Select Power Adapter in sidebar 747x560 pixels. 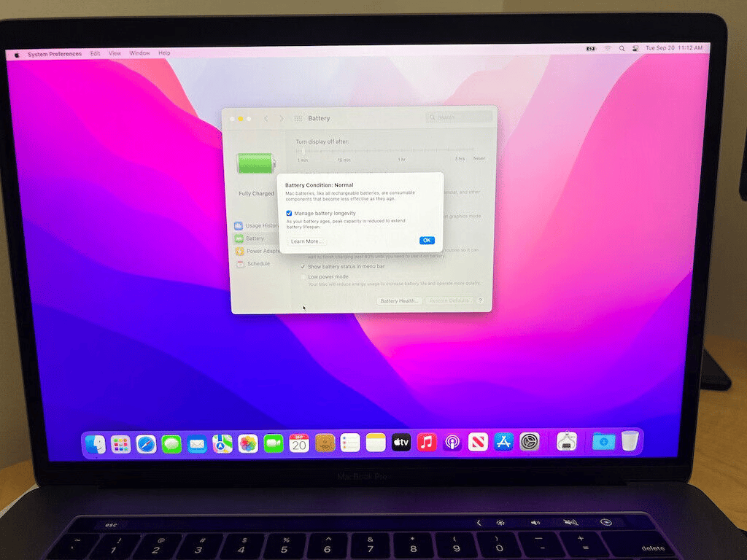coord(258,251)
